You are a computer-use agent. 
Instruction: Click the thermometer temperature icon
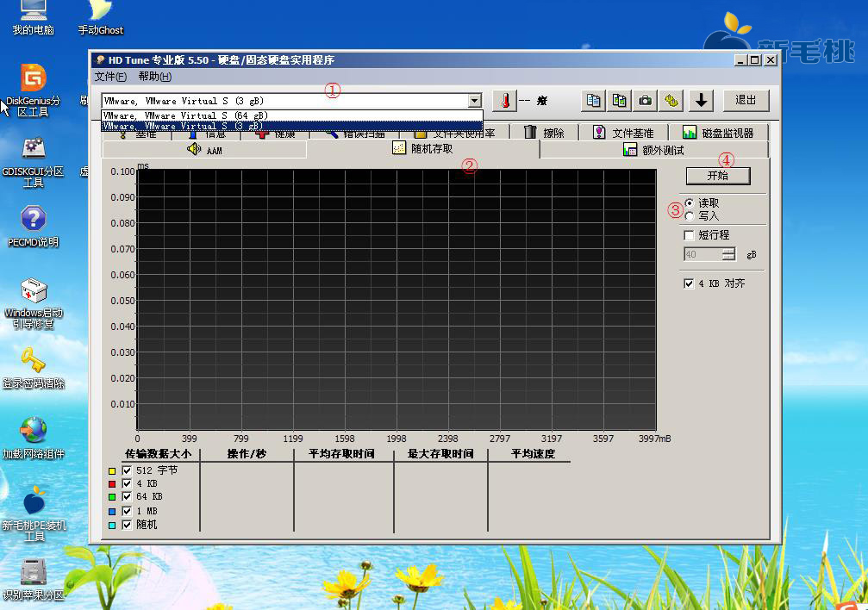pyautogui.click(x=505, y=101)
